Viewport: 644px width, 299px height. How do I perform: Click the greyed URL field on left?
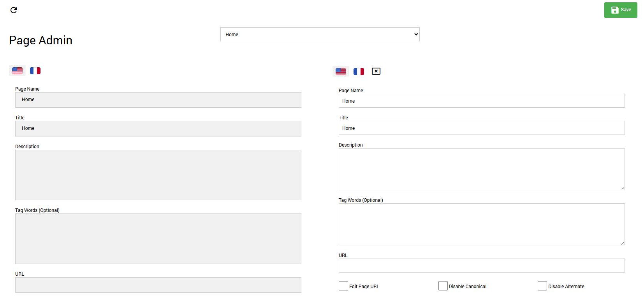[158, 285]
